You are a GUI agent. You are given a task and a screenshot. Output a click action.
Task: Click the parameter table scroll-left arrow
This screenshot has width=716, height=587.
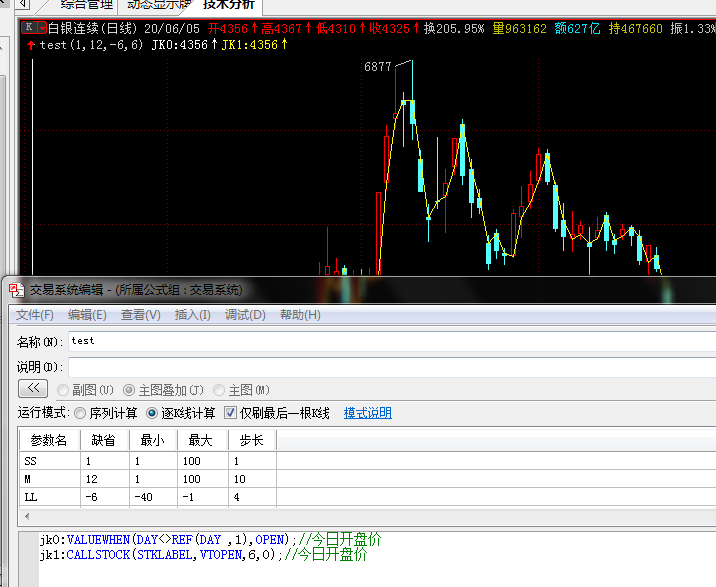[27, 517]
